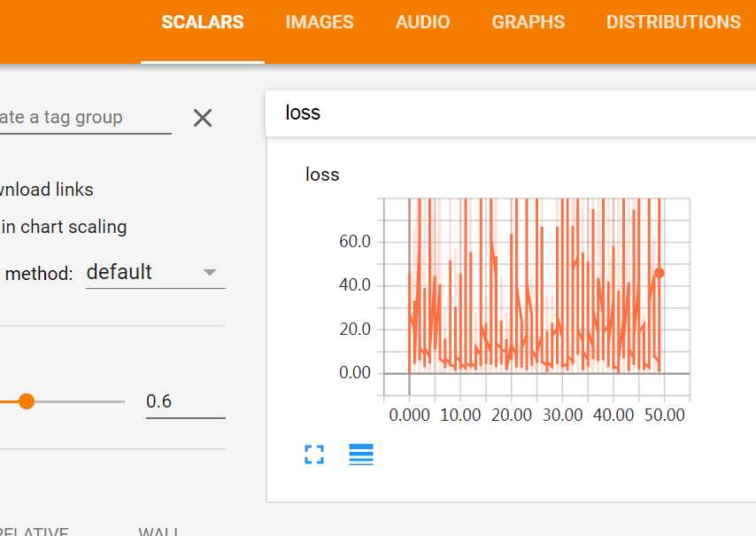Switch to the SCALARS tab
This screenshot has width=756, height=536.
[203, 22]
